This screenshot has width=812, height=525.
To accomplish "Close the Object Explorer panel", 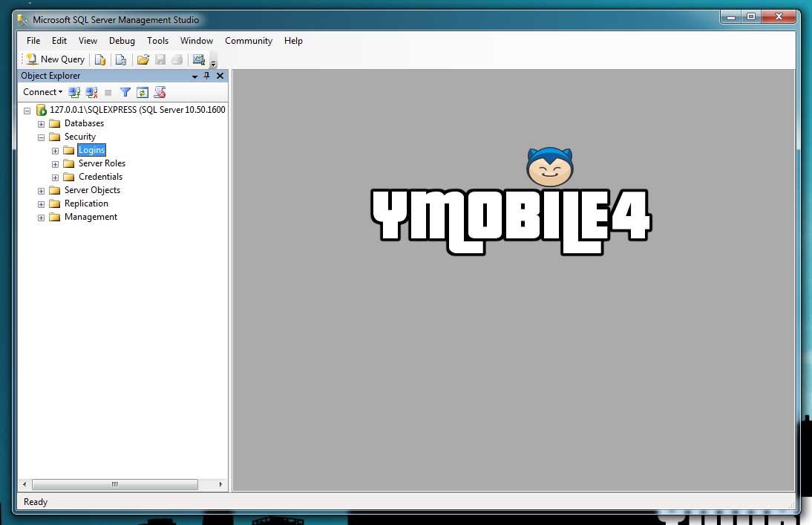I will pyautogui.click(x=220, y=76).
